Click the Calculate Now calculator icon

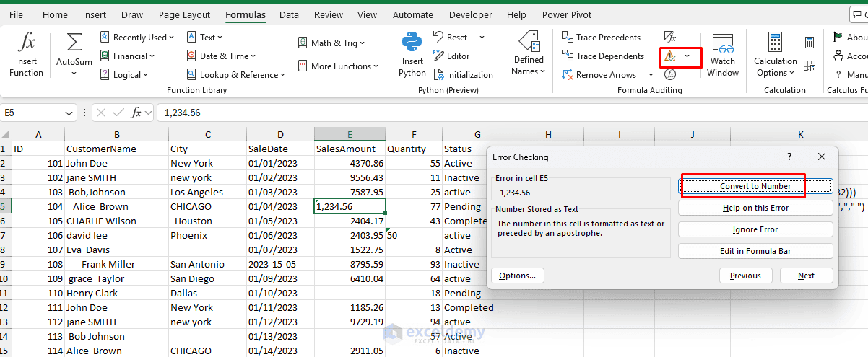click(x=810, y=43)
